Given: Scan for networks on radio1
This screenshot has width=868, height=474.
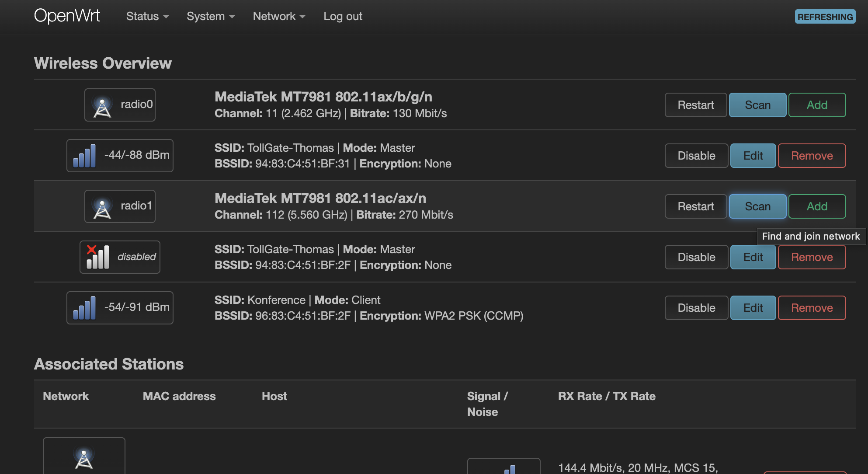Looking at the screenshot, I should point(757,206).
